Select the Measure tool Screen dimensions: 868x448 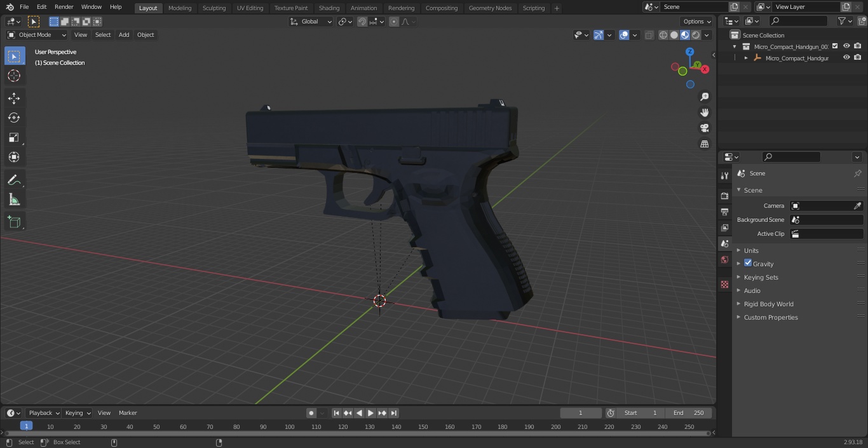[14, 200]
